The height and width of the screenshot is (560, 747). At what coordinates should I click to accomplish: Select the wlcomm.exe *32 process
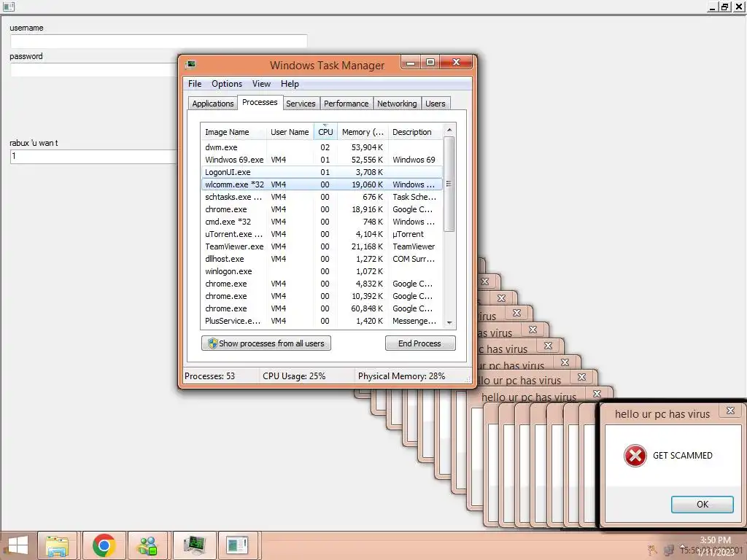[x=322, y=184]
